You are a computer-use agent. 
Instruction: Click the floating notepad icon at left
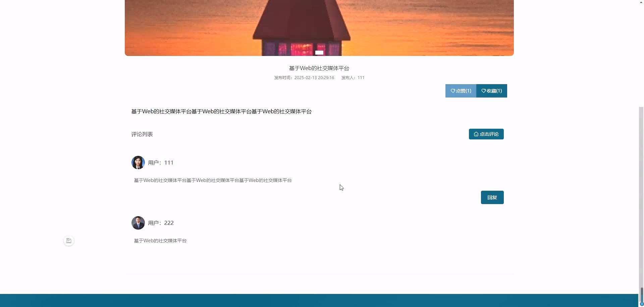coord(69,241)
